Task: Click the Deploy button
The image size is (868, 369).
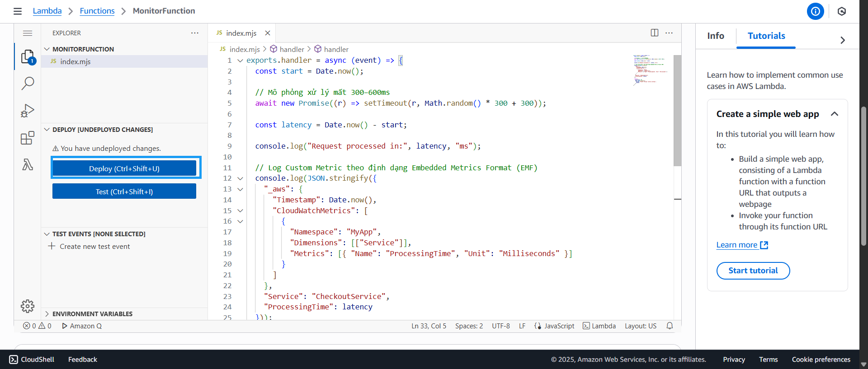Action: click(x=124, y=168)
